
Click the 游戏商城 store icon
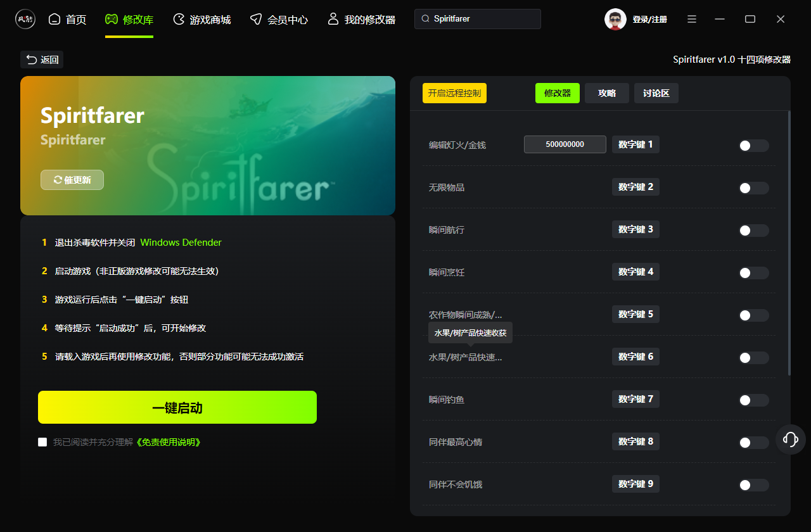[179, 19]
